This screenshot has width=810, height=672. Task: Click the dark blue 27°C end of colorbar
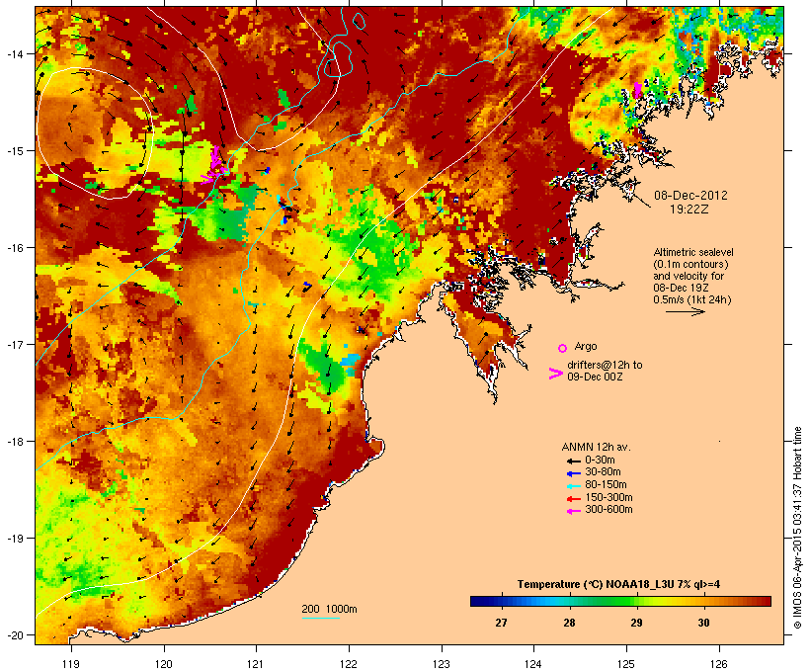(480, 601)
